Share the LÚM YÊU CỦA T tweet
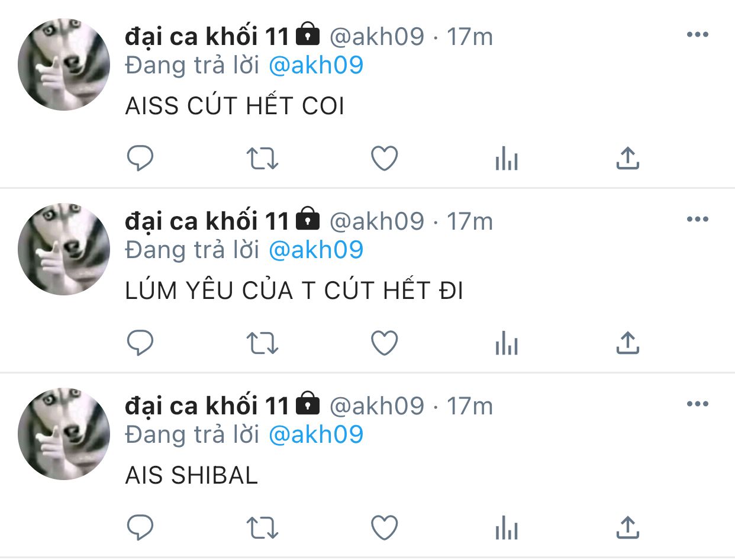Image resolution: width=735 pixels, height=560 pixels. click(x=628, y=343)
